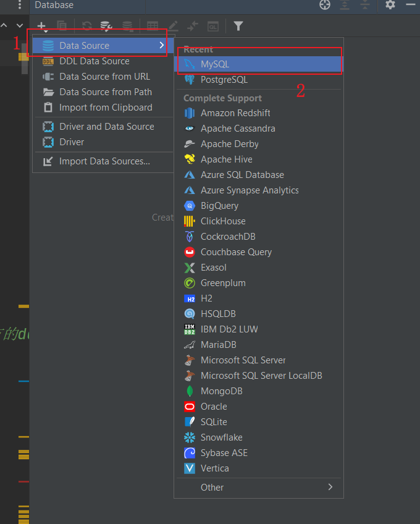Select MySQL from Recent list
This screenshot has height=524, width=420.
[259, 64]
